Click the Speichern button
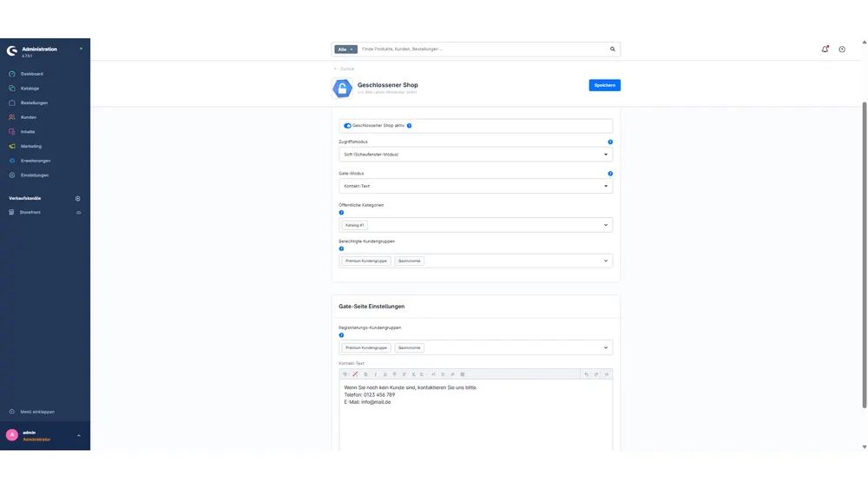 pyautogui.click(x=604, y=85)
